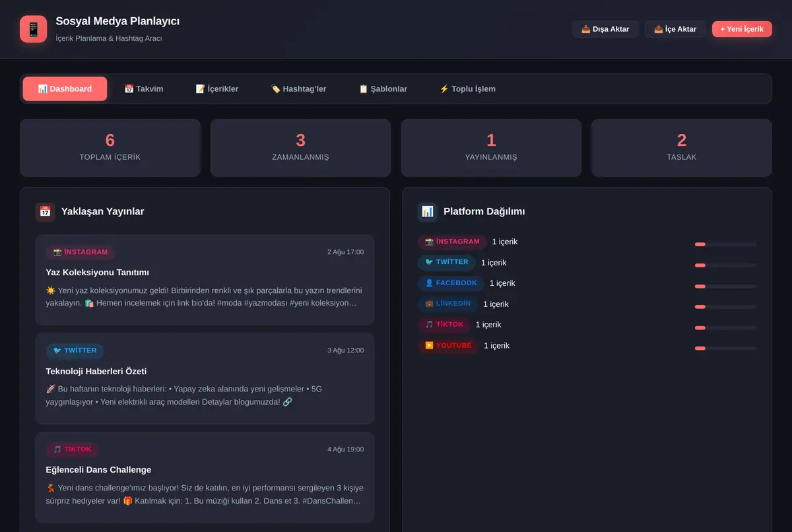Select the Şablonlar tab

tap(383, 89)
